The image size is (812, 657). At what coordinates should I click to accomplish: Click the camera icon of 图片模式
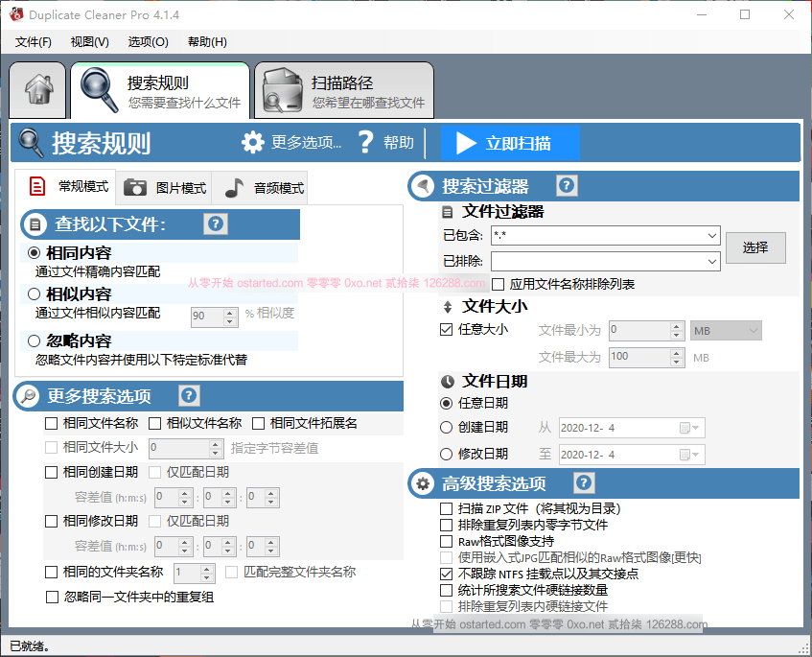pyautogui.click(x=135, y=187)
